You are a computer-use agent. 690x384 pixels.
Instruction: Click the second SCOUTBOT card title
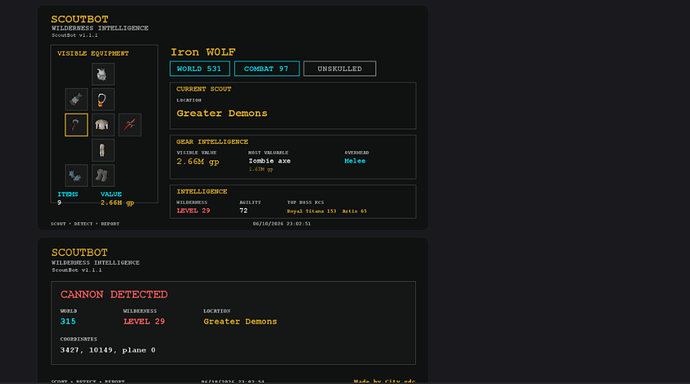click(x=80, y=252)
